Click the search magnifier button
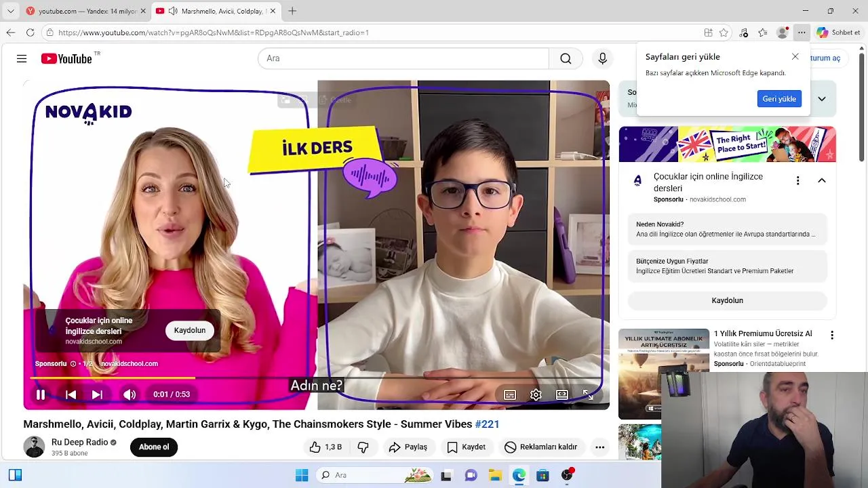Screen dimensions: 868x488 (x=566, y=58)
